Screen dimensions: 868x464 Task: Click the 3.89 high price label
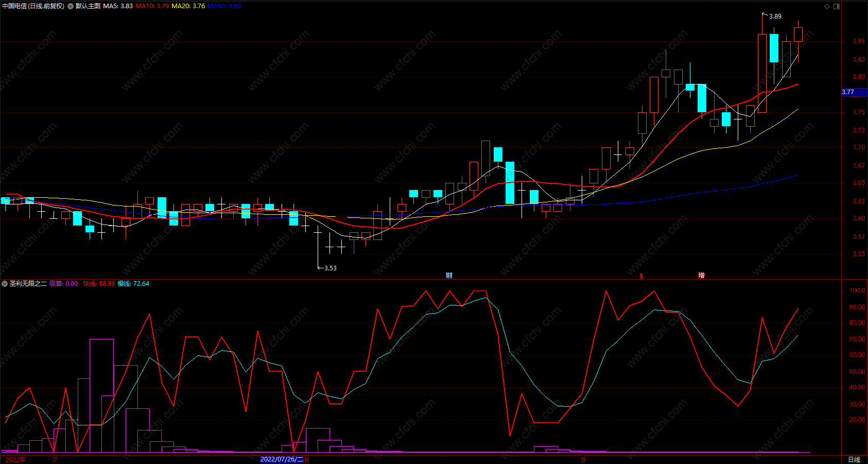click(775, 16)
